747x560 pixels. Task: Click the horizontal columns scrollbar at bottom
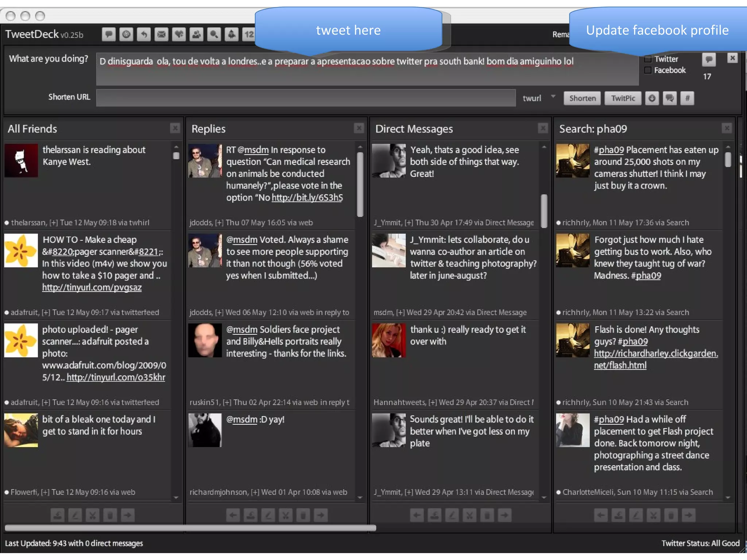click(190, 528)
